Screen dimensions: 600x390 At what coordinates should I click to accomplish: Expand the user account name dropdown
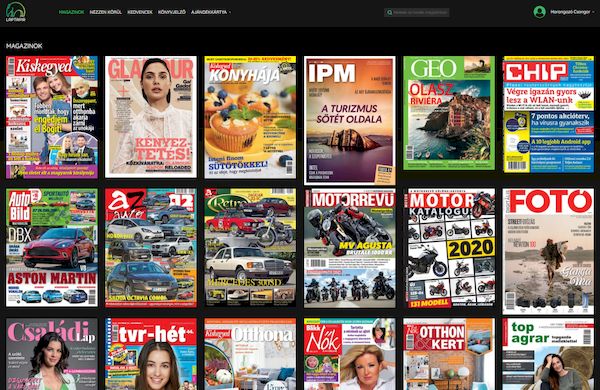(572, 12)
